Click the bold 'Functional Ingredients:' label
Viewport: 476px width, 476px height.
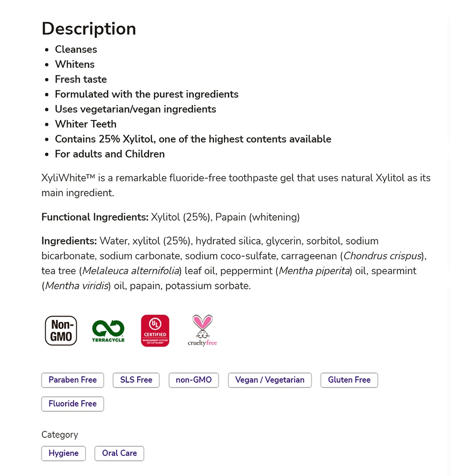[x=95, y=218]
